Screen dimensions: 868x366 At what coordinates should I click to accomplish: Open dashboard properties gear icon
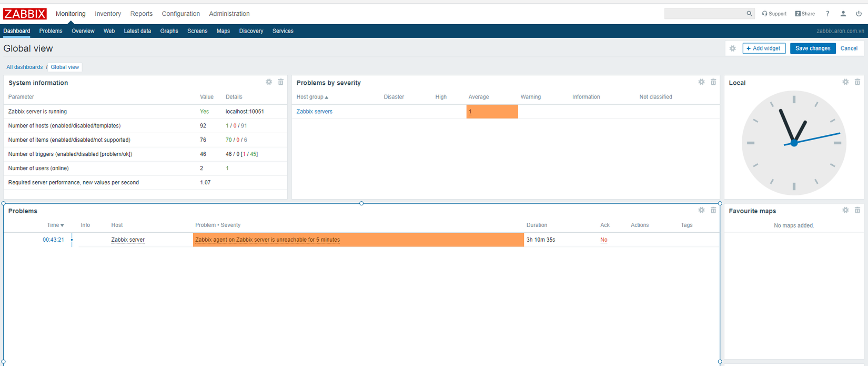[732, 48]
